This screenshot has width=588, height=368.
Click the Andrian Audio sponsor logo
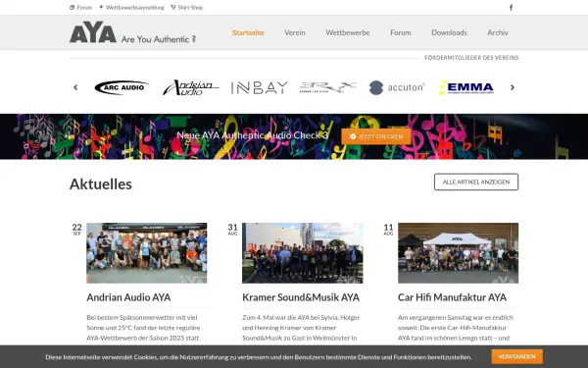point(190,87)
